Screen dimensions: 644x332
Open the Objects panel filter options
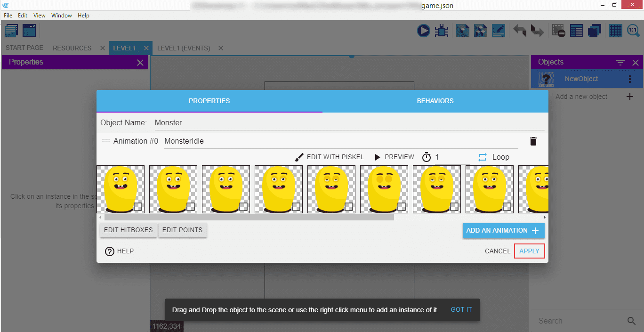tap(620, 62)
